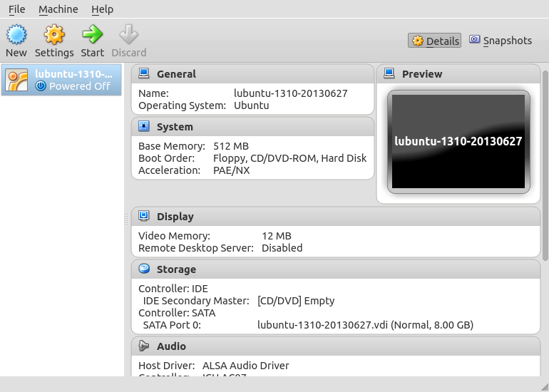
Task: Open the Machine menu
Action: point(58,9)
